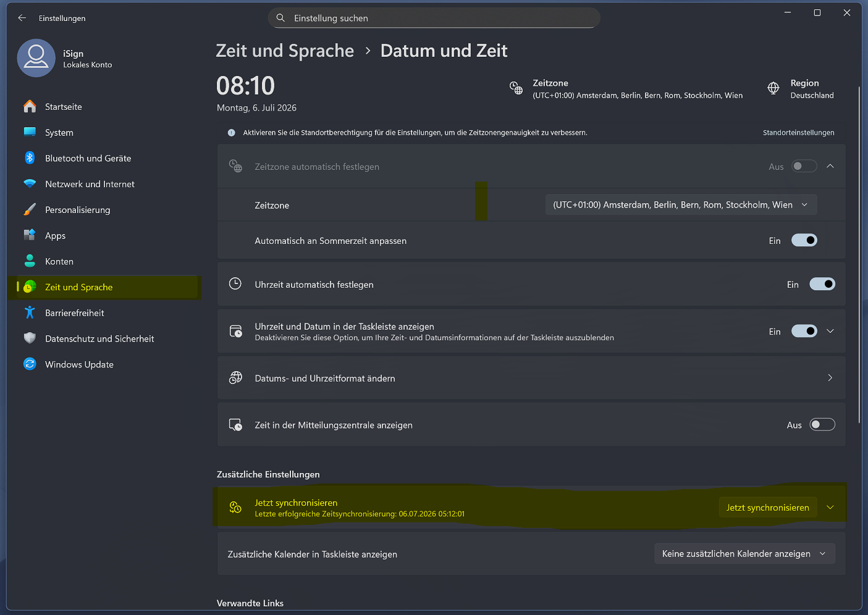Click the vertical scrollbar on the right

pyautogui.click(x=859, y=255)
